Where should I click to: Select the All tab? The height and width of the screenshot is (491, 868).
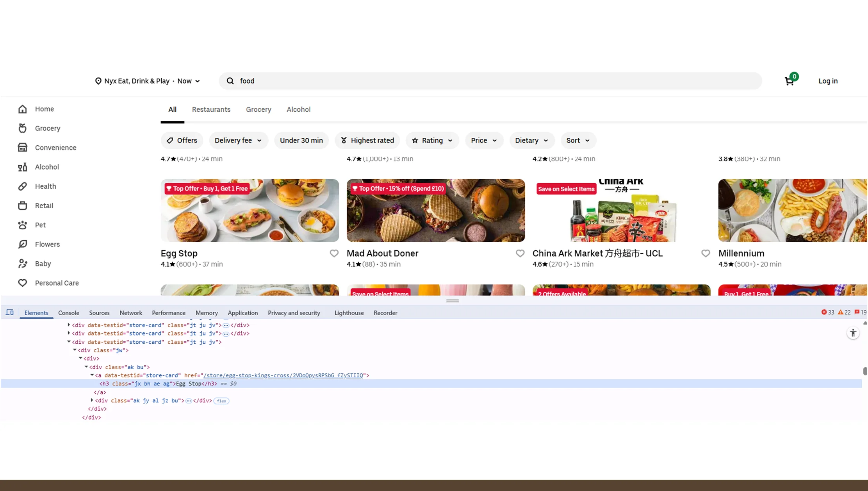(172, 110)
